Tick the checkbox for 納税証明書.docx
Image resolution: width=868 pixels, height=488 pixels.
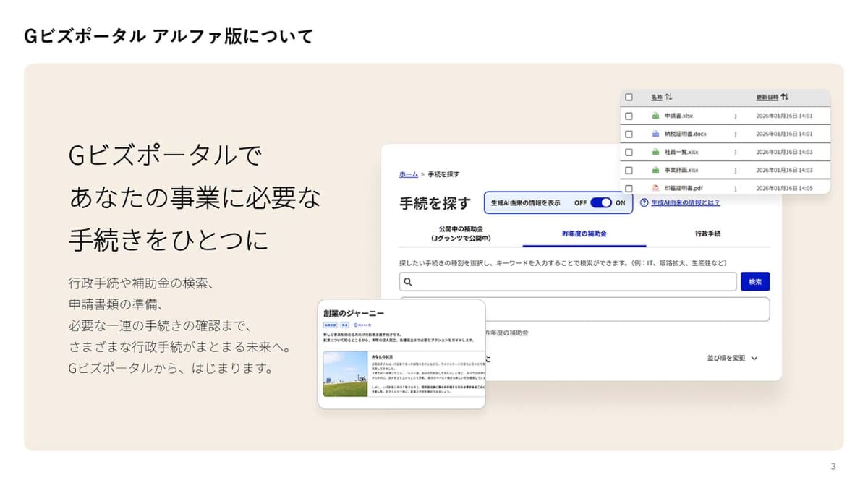click(x=629, y=134)
